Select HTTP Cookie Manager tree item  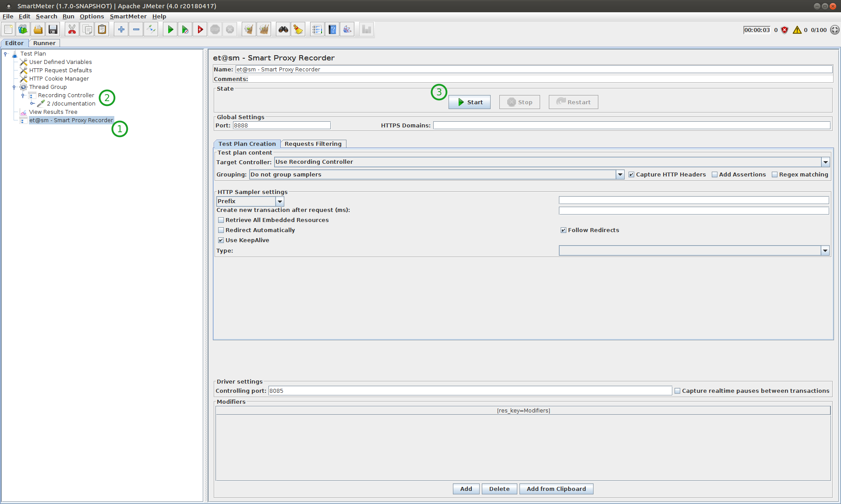point(59,79)
